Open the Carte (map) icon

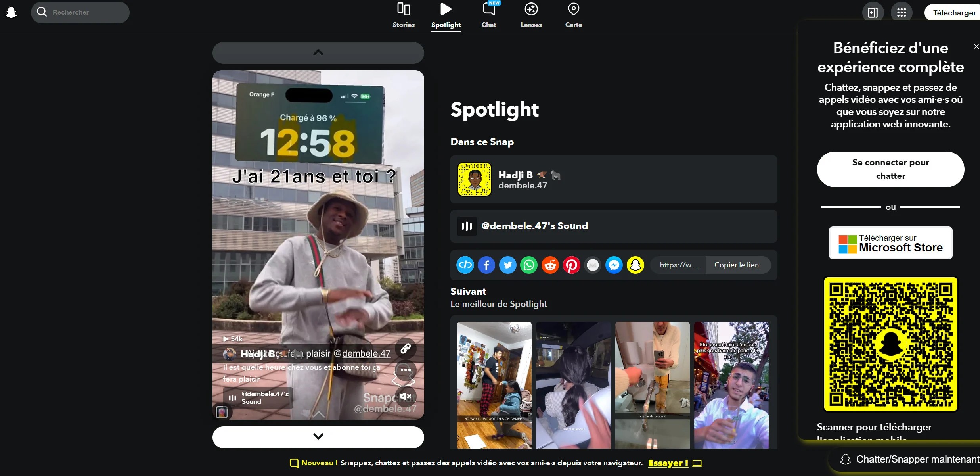click(x=574, y=9)
